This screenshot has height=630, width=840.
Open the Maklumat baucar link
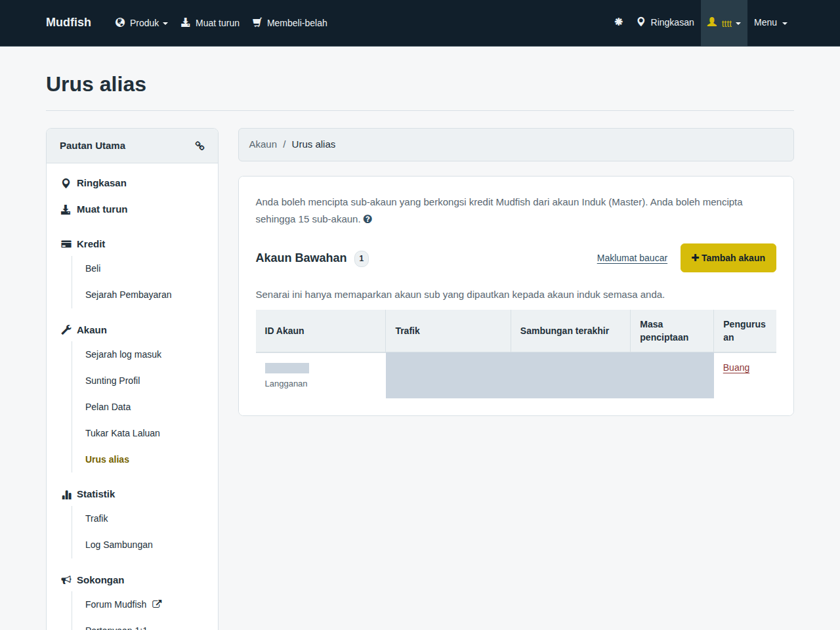[x=632, y=258]
